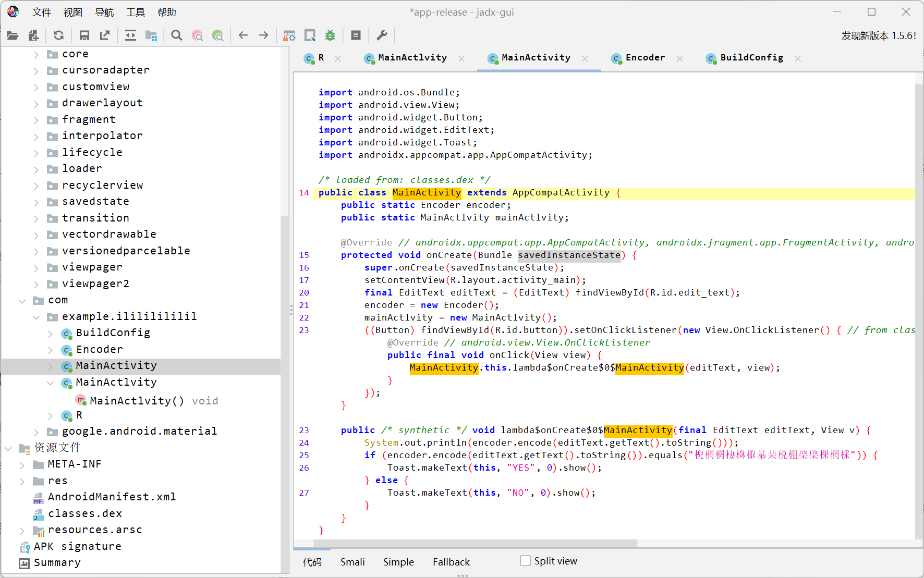Expand the fragment package
This screenshot has height=578, width=924.
pyautogui.click(x=36, y=120)
